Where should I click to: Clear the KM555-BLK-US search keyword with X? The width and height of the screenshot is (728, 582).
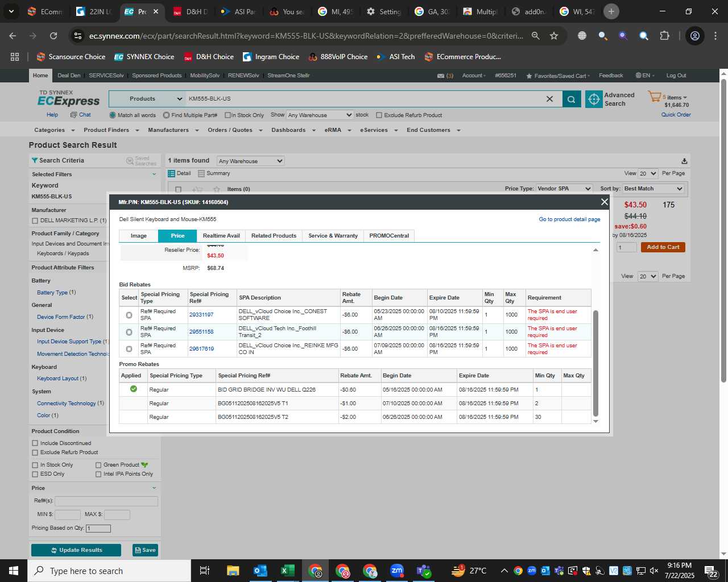pos(549,99)
